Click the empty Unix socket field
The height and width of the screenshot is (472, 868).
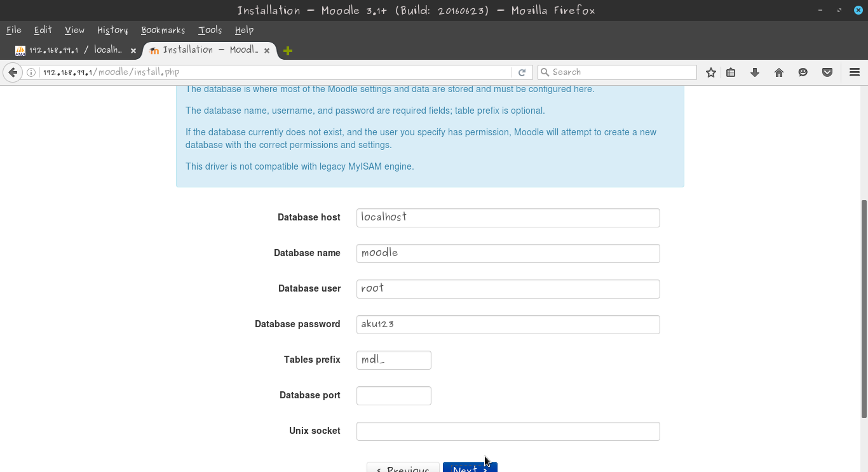pyautogui.click(x=508, y=431)
